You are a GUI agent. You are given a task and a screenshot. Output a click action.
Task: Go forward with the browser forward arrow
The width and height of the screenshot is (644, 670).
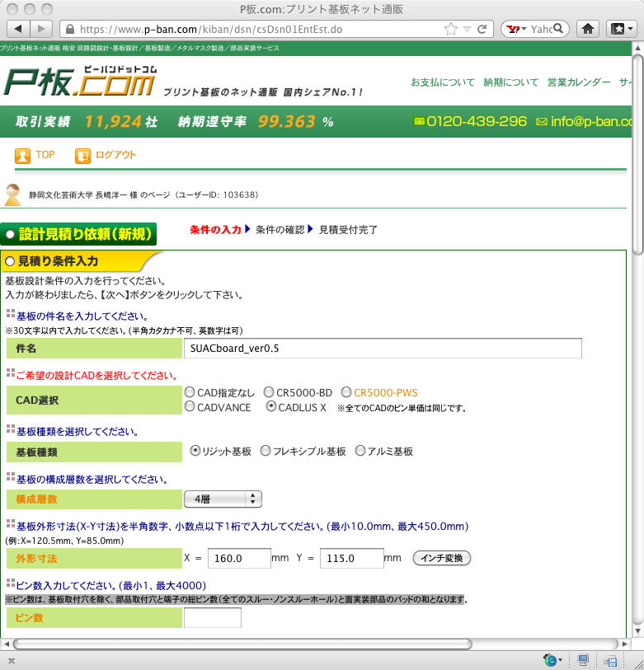coord(41,29)
